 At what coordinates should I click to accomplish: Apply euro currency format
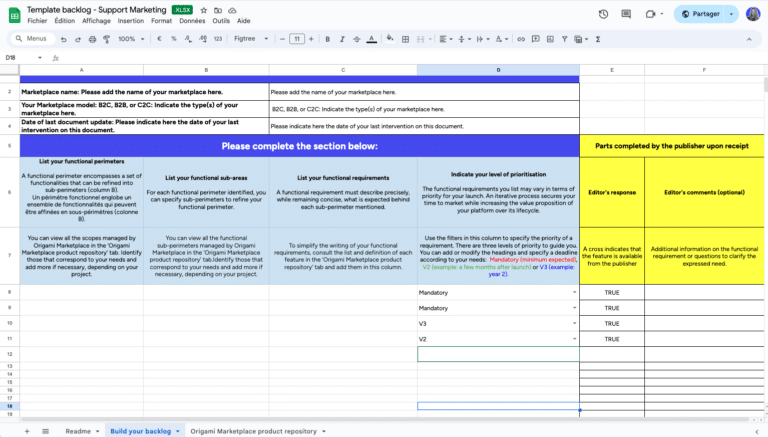[159, 39]
